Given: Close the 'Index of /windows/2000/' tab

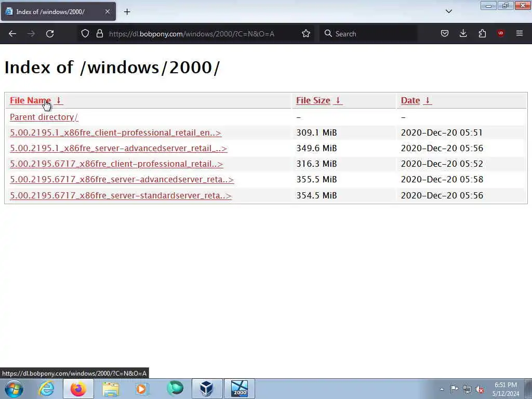Looking at the screenshot, I should point(107,11).
